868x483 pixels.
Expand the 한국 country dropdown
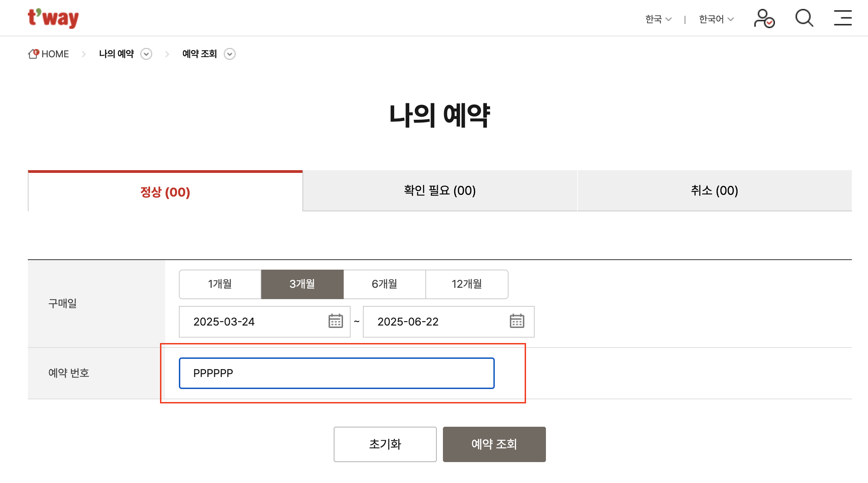pyautogui.click(x=658, y=19)
